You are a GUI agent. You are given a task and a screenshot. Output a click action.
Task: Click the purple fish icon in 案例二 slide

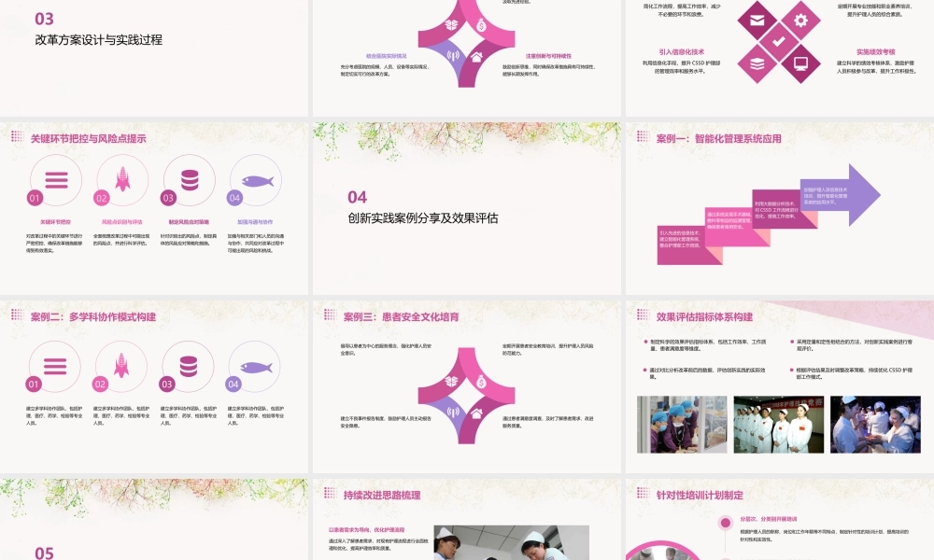[x=256, y=367]
